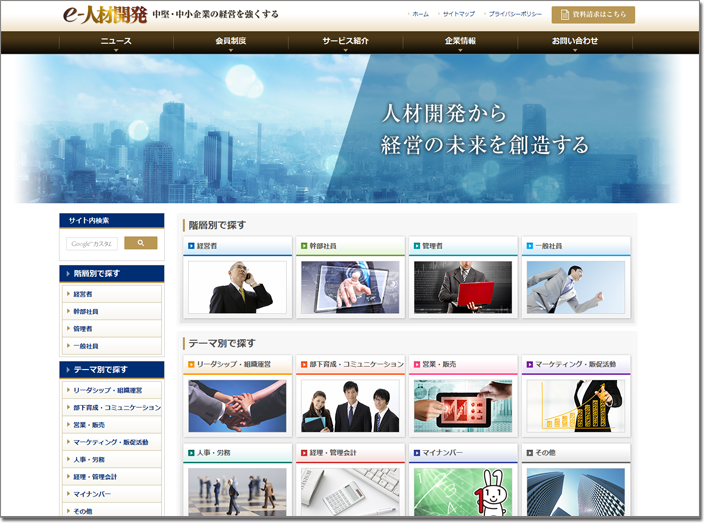The height and width of the screenshot is (530, 720).
Task: Click the 一般社員 running man image
Action: (575, 287)
